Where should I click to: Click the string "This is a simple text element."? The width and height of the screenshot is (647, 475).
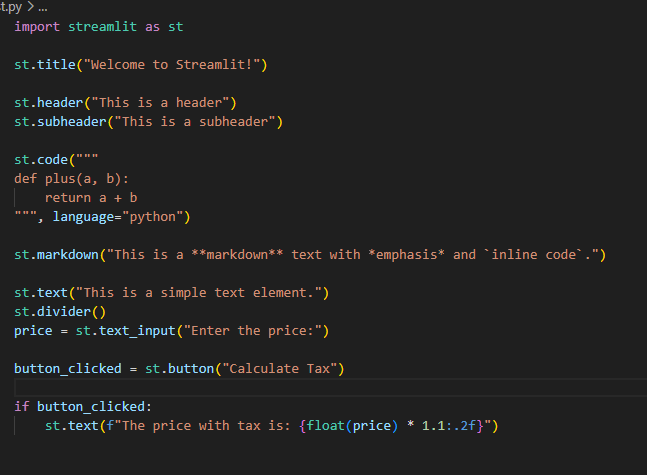199,293
